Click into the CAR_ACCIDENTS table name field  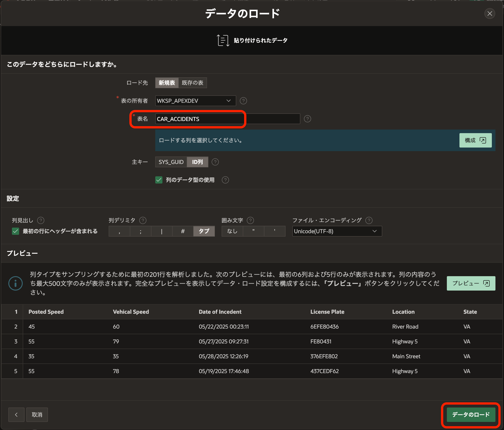pos(227,119)
